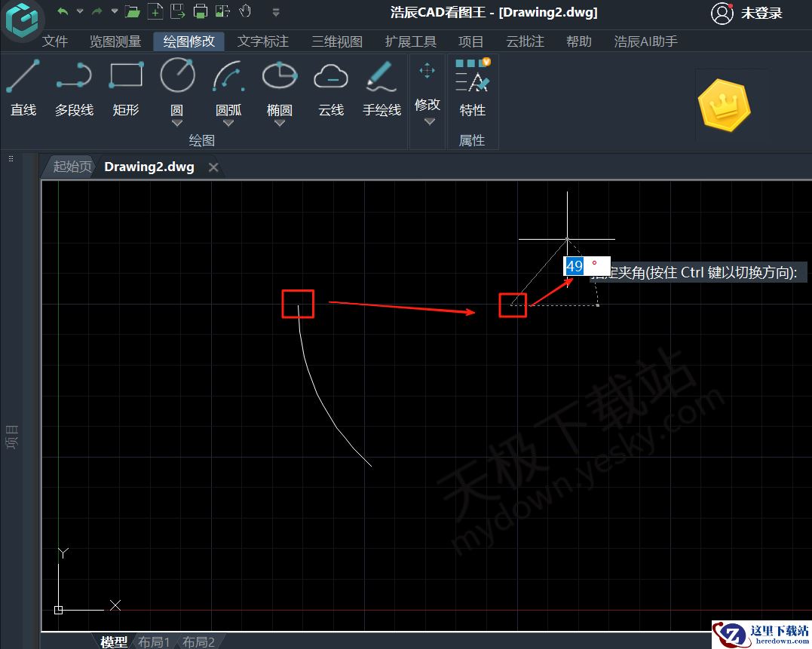Open the 浩辰AI助手 tab

(x=646, y=41)
